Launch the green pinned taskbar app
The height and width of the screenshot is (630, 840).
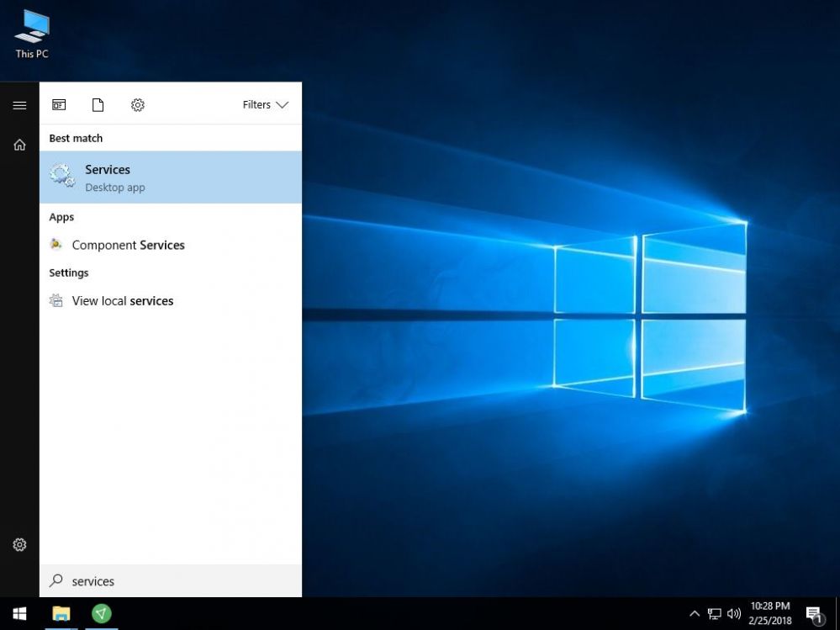(x=101, y=613)
